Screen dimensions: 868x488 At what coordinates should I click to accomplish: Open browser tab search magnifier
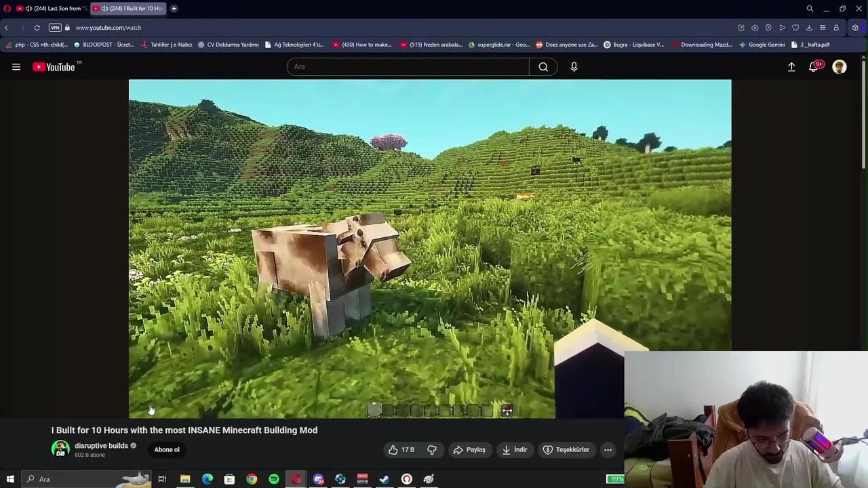[810, 8]
